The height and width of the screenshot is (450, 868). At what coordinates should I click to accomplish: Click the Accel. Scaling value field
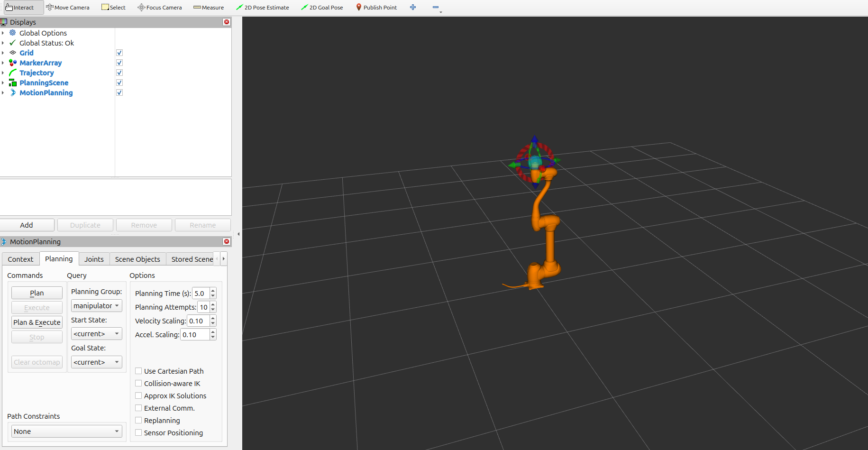[194, 335]
